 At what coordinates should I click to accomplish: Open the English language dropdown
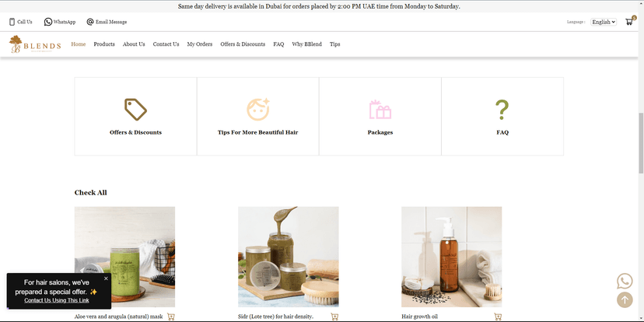pos(603,22)
